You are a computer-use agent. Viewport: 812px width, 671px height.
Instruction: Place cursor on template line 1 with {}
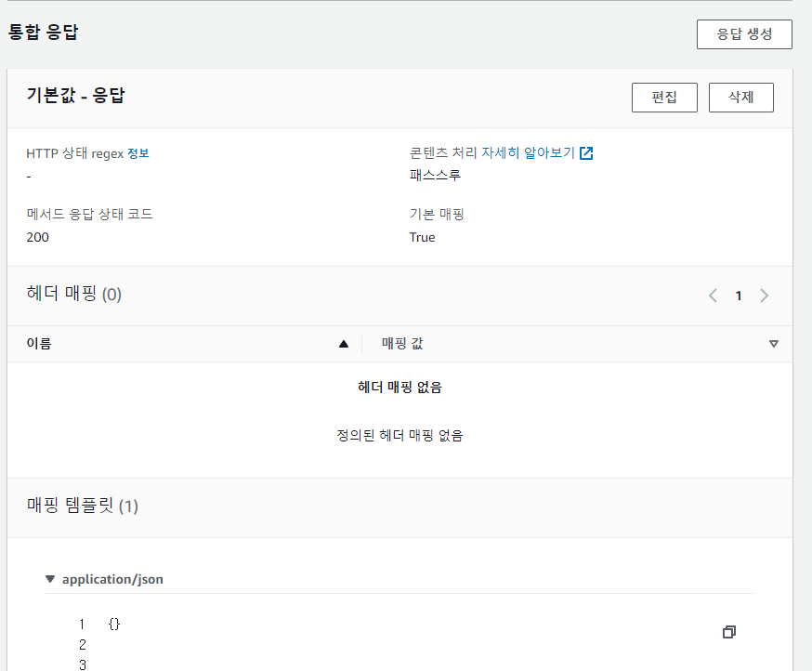(x=114, y=624)
